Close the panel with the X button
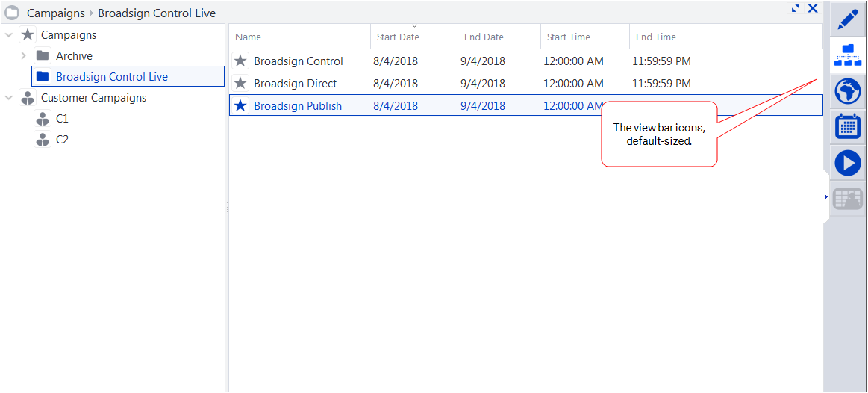This screenshot has width=868, height=393. point(813,8)
